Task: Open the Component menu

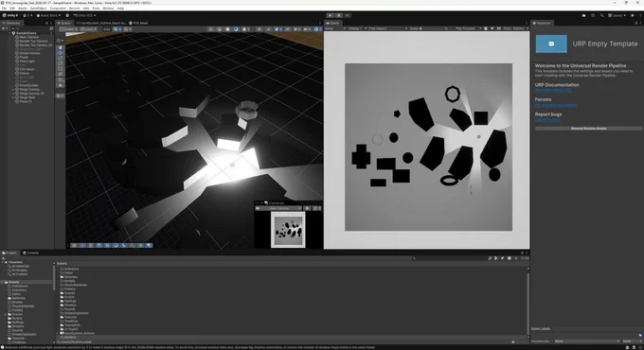Action: pyautogui.click(x=58, y=9)
